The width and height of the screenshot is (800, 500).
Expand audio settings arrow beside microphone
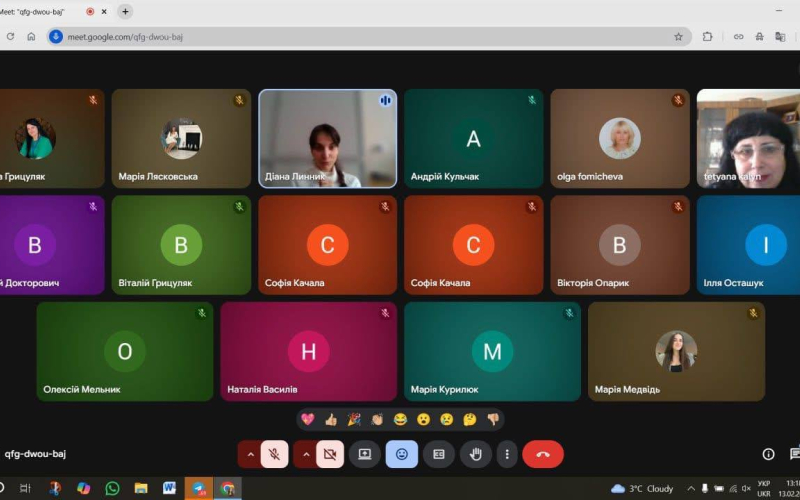[x=250, y=454]
